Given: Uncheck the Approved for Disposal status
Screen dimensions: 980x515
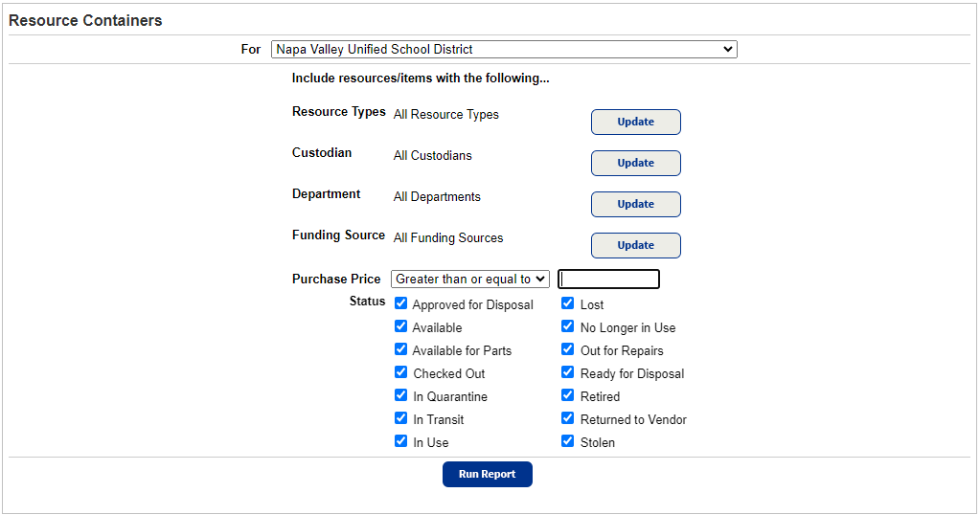Looking at the screenshot, I should click(400, 303).
